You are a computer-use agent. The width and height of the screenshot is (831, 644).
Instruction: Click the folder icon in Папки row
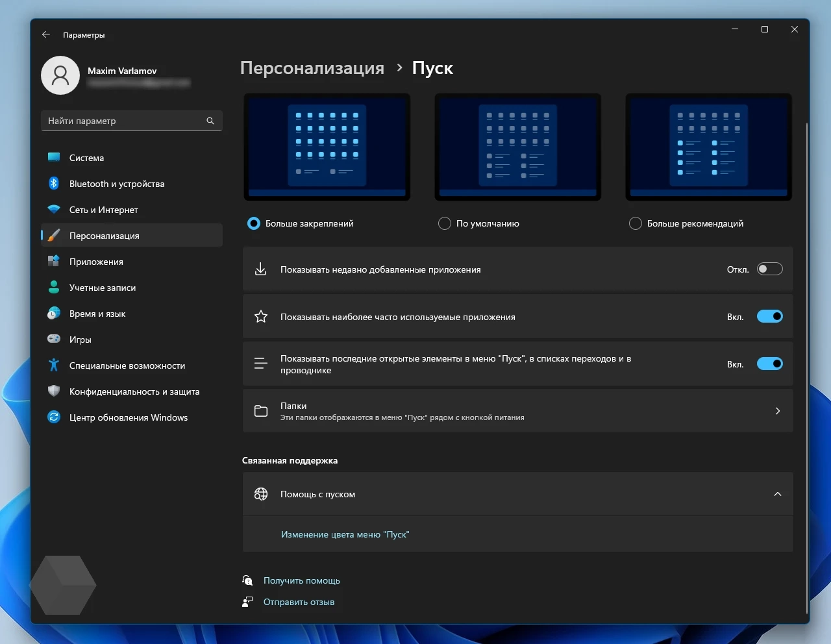(x=261, y=411)
